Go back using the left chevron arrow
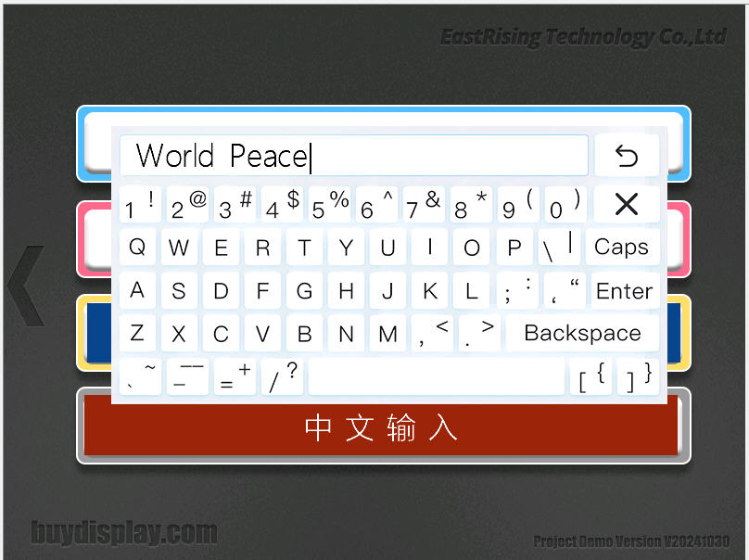The width and height of the screenshot is (749, 560). coord(26,286)
